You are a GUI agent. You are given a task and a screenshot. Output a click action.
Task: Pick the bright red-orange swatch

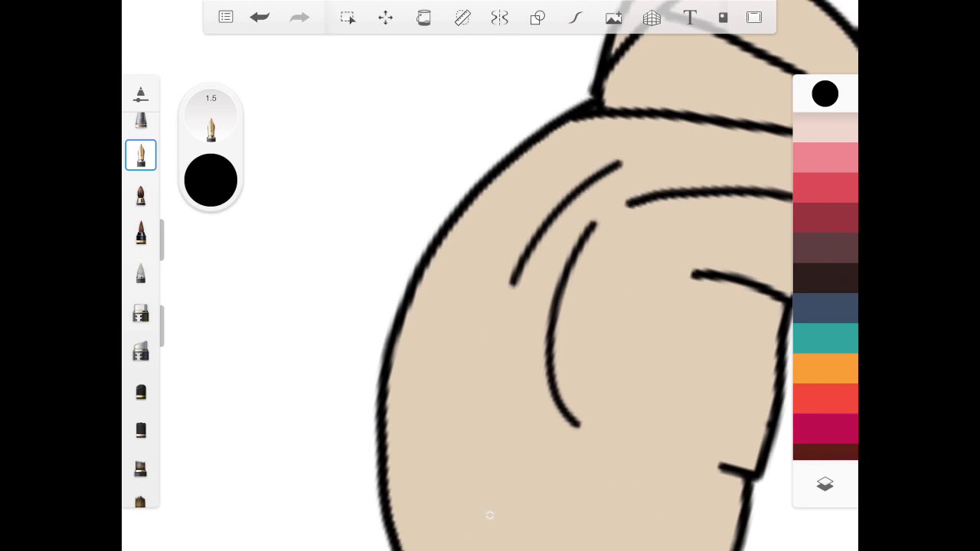(x=825, y=399)
